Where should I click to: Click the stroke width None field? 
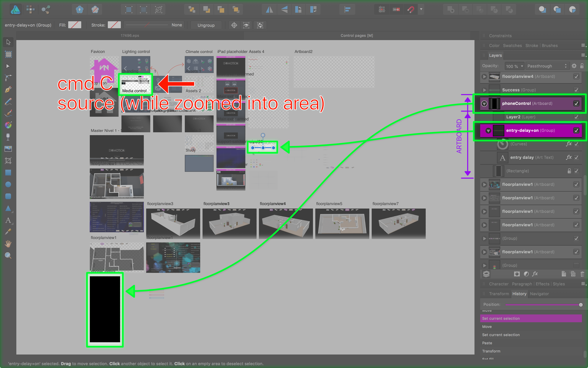(x=154, y=25)
